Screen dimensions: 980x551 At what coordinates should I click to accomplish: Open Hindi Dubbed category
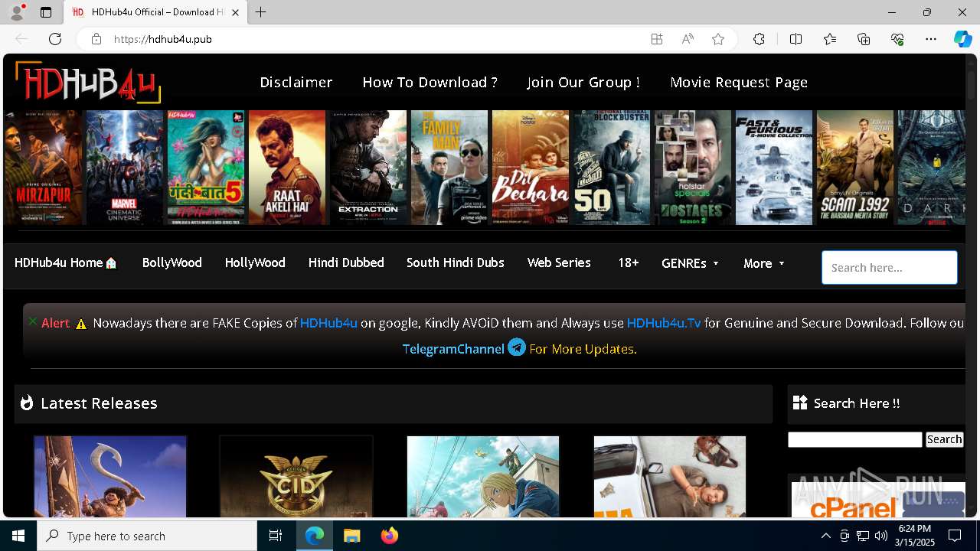[346, 262]
